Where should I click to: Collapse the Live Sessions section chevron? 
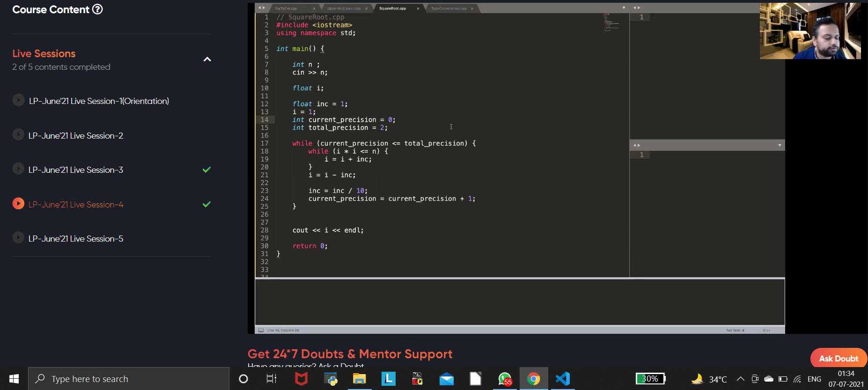(207, 59)
